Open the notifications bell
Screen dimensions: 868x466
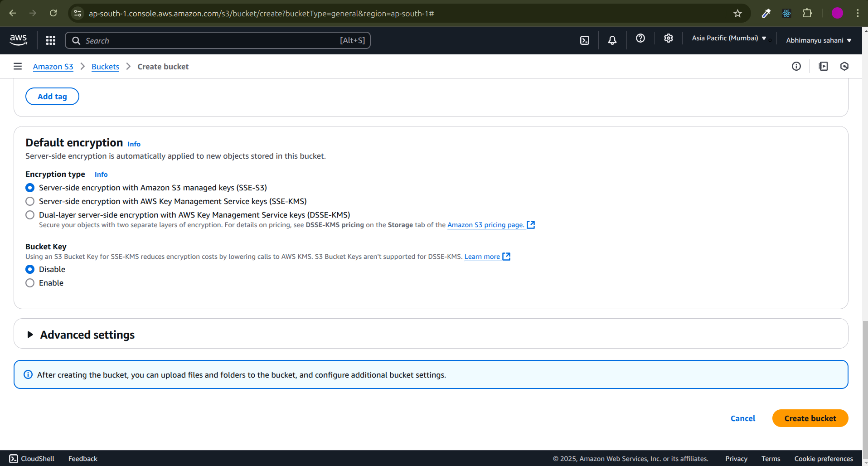612,40
